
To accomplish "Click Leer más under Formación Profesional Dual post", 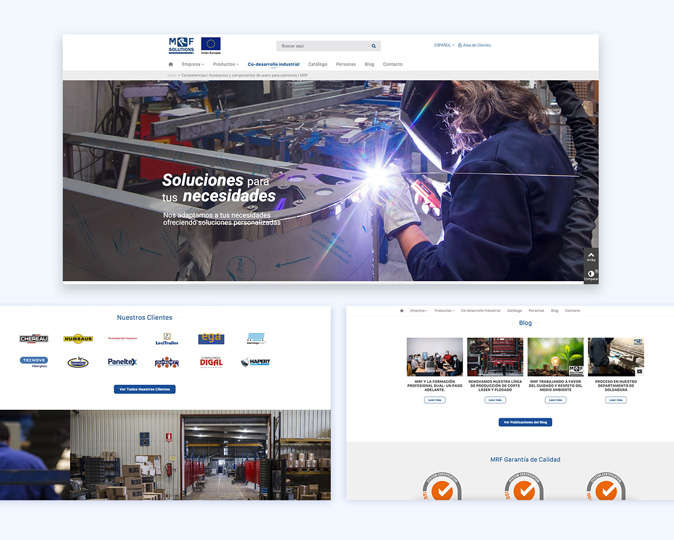I will (435, 400).
